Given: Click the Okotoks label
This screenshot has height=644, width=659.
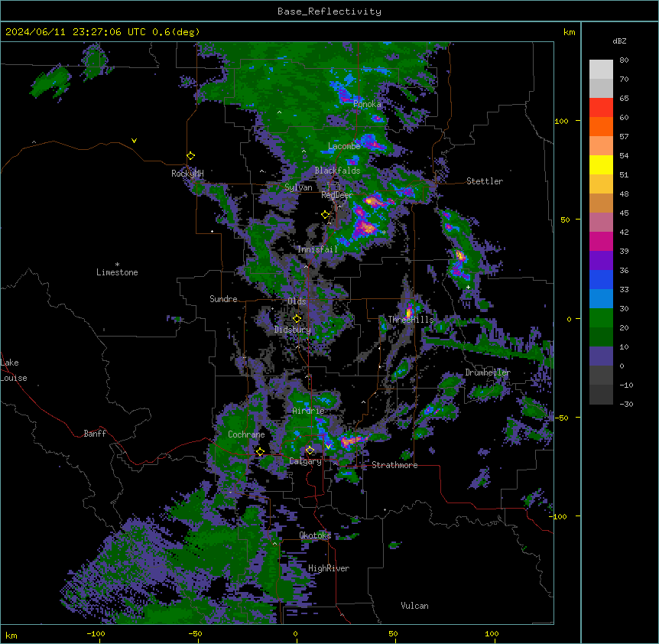Looking at the screenshot, I should 315,535.
